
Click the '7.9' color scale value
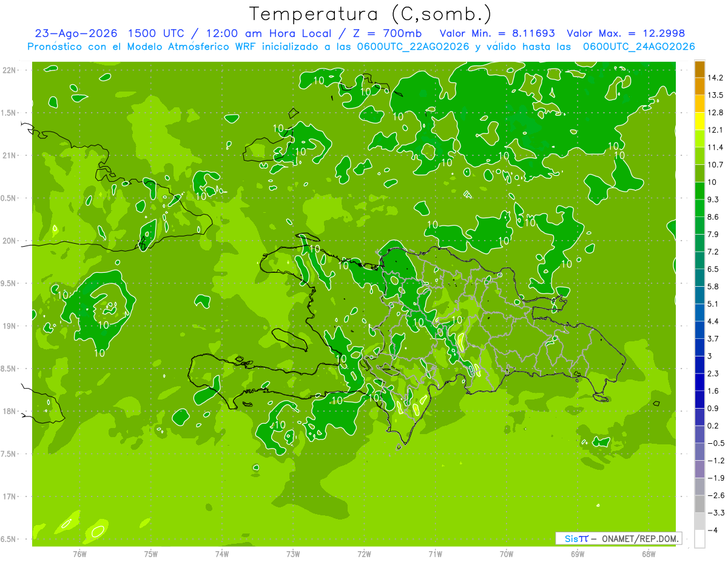pyautogui.click(x=713, y=234)
